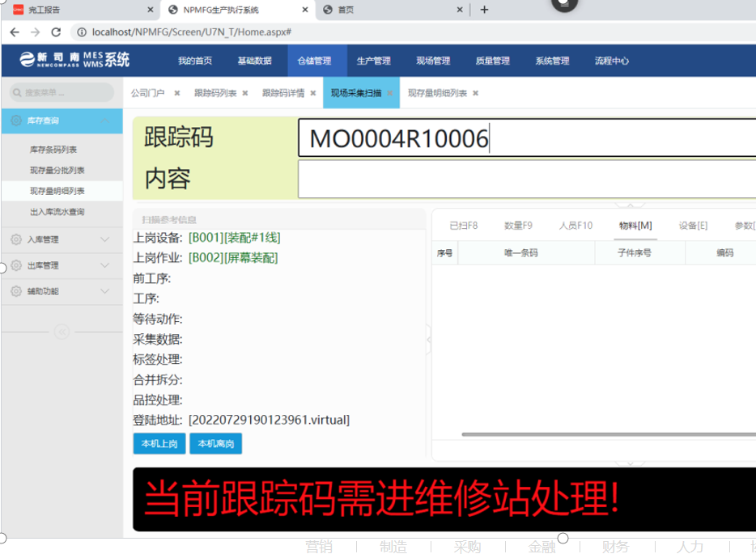This screenshot has height=554, width=756.
Task: Click the 本机离岗 button
Action: pos(215,444)
